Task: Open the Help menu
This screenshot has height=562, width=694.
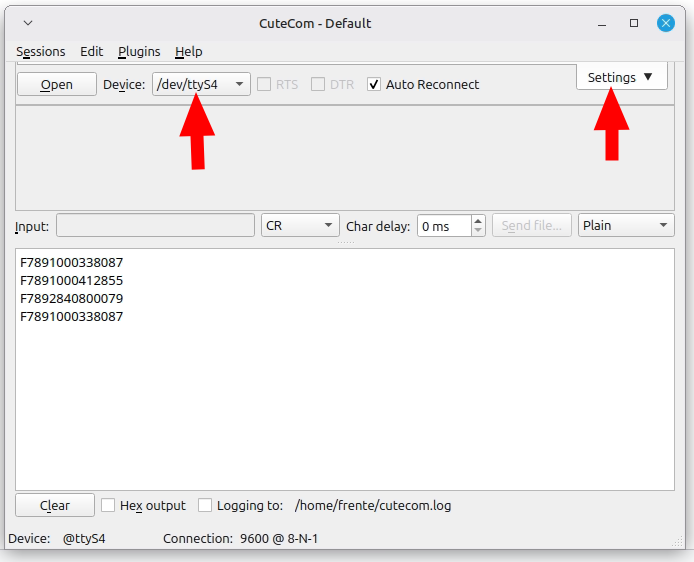Action: (189, 52)
